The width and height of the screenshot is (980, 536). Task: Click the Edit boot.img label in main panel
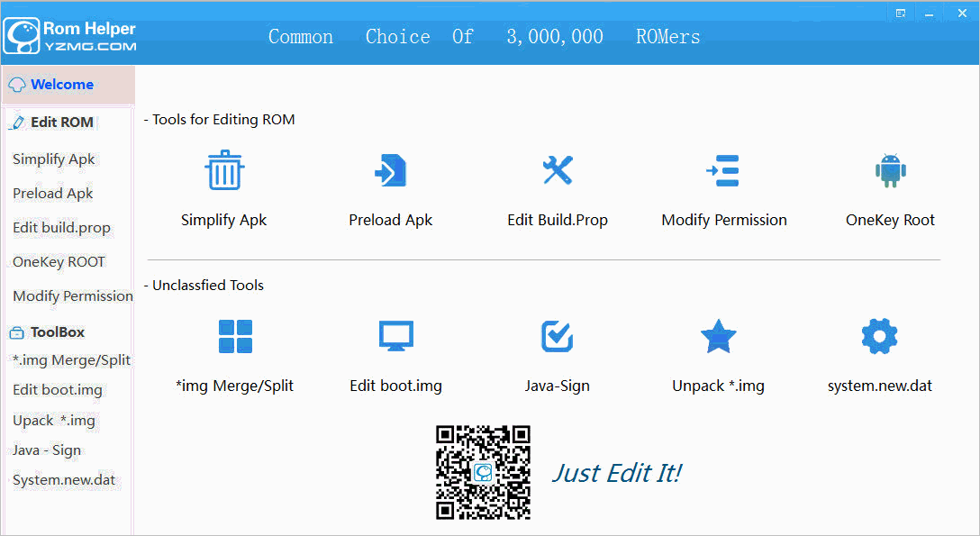(395, 386)
